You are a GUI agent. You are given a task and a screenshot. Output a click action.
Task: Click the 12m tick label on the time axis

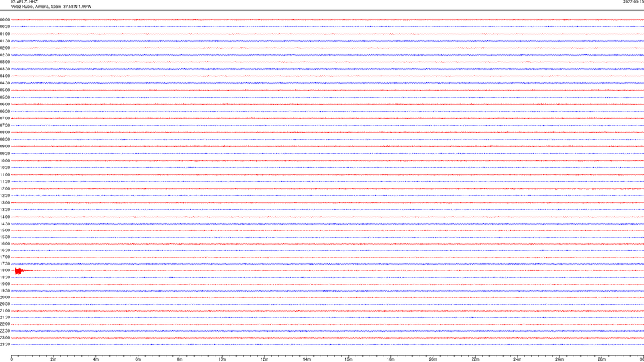264,359
